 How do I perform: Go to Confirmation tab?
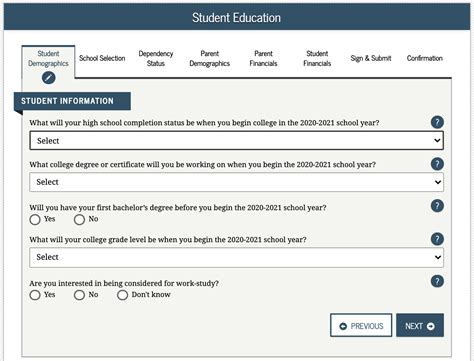click(x=425, y=58)
